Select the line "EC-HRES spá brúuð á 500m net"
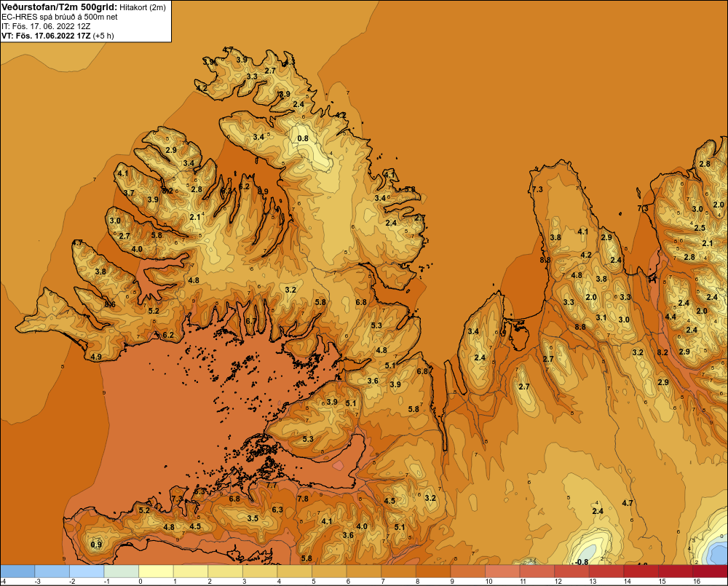This screenshot has width=728, height=586. pyautogui.click(x=60, y=17)
